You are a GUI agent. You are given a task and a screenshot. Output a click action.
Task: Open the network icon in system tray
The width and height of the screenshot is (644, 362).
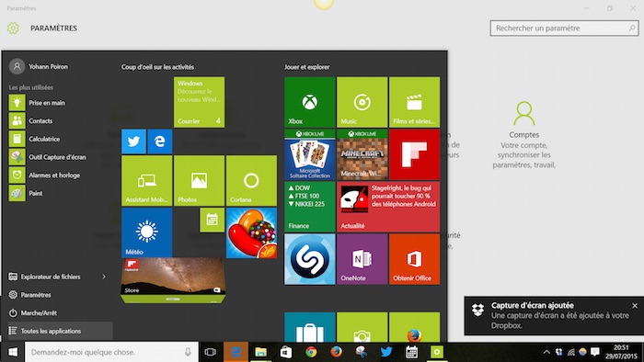point(571,352)
